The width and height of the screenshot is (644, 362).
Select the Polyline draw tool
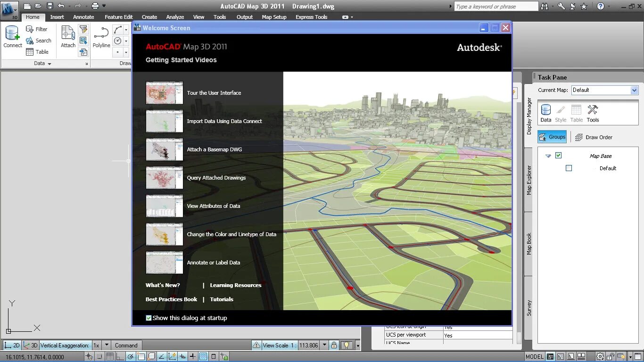[x=101, y=37]
